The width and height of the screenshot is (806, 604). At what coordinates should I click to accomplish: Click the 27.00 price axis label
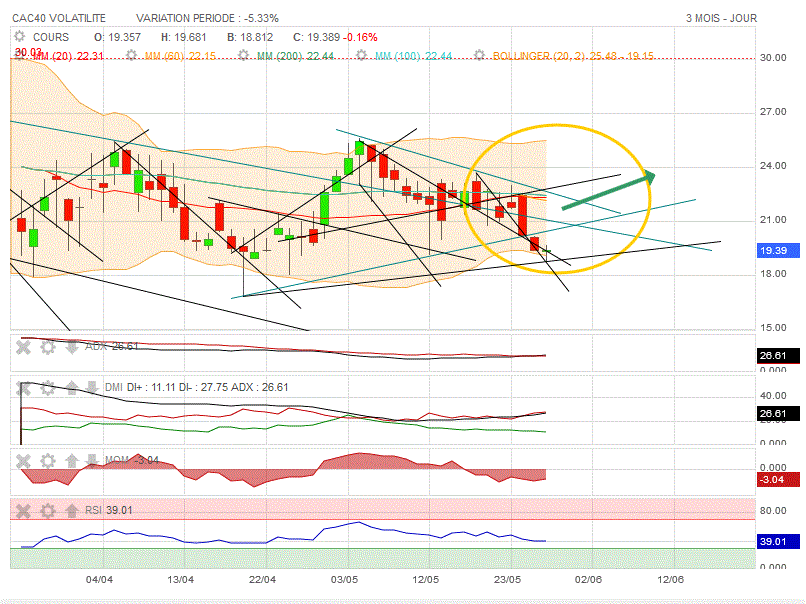pyautogui.click(x=773, y=112)
